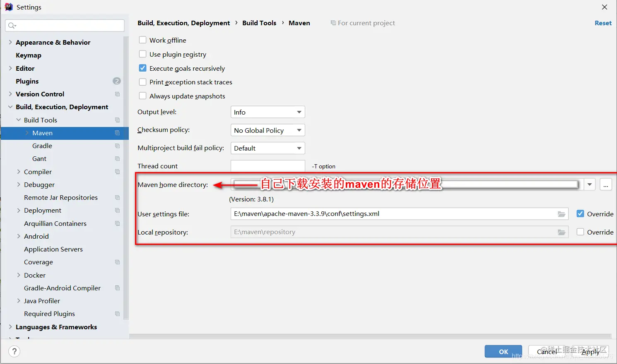This screenshot has width=617, height=364.
Task: Close the Settings dialog
Action: (605, 7)
